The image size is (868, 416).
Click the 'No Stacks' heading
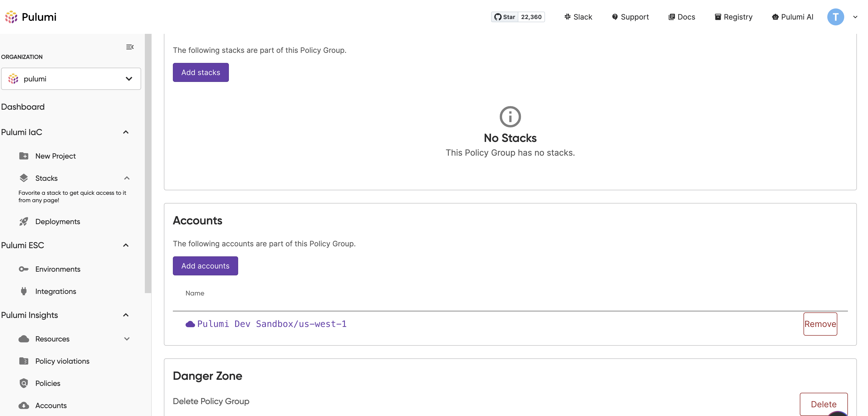[510, 138]
